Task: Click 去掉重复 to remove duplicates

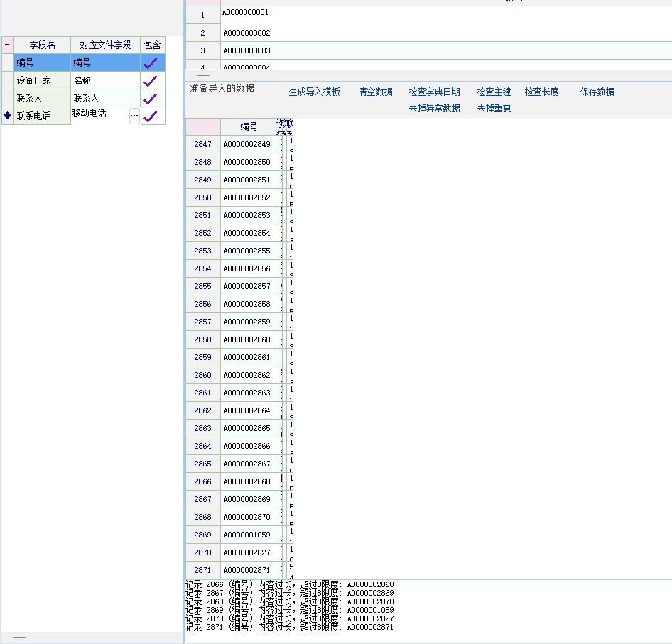Action: 494,108
